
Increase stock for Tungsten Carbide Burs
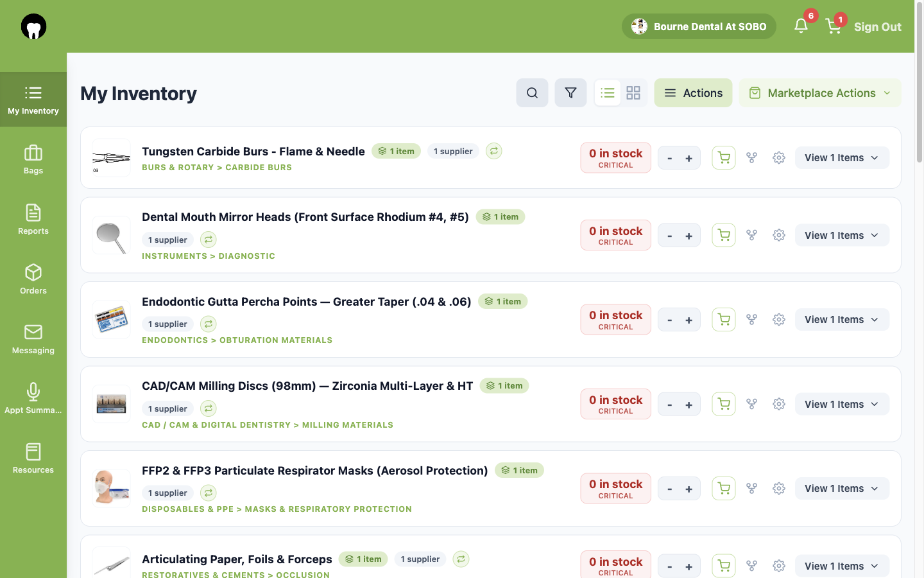pyautogui.click(x=689, y=159)
